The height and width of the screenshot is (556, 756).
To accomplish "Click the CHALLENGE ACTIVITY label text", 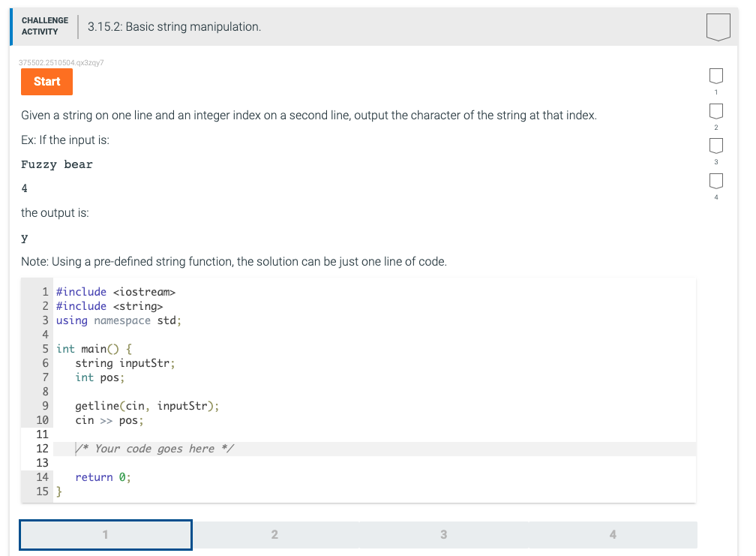I will (x=44, y=26).
